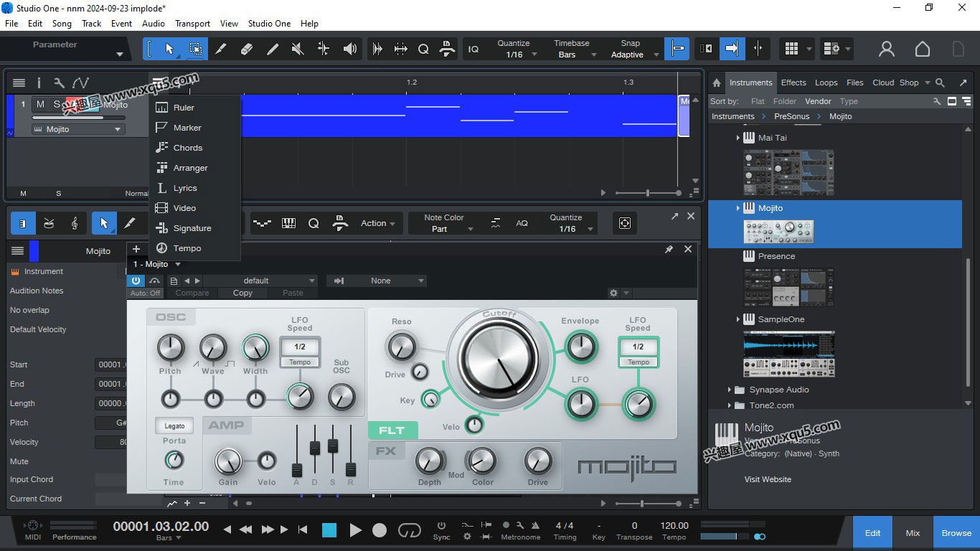
Task: Choose Tempo from the track menu
Action: pos(187,248)
